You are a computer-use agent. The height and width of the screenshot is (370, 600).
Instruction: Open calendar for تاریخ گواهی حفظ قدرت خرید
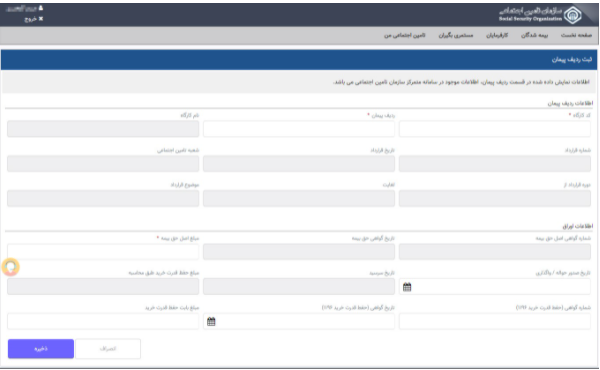211,321
